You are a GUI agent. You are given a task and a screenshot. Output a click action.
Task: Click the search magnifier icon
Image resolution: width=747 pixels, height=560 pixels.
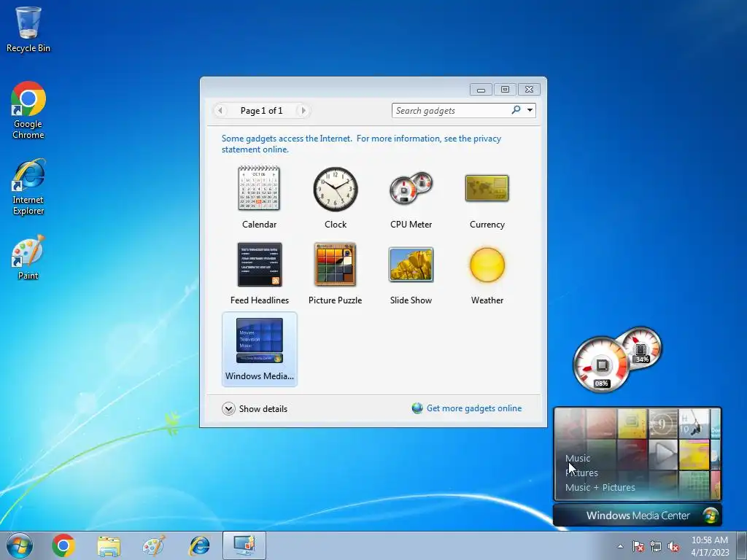tap(516, 110)
